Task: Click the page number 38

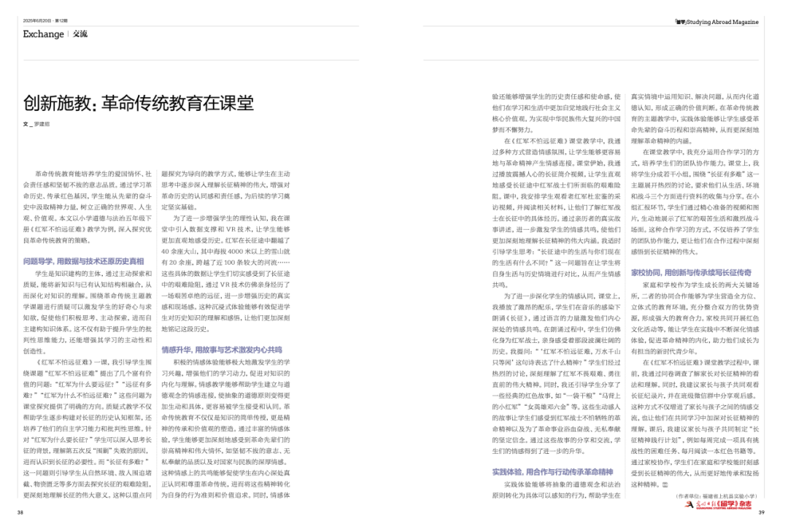Action: (x=20, y=512)
